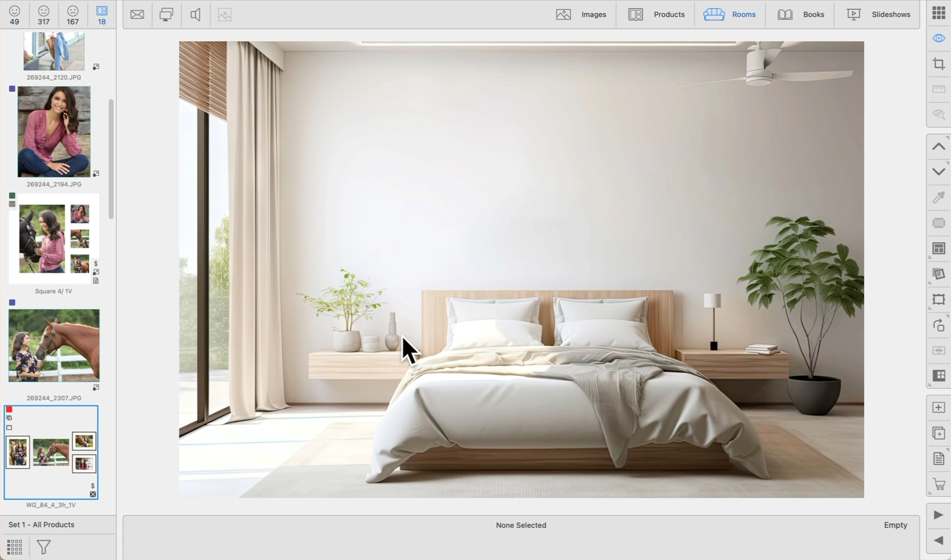Open Set 1 - All Products selector
Viewport: 951px width, 560px height.
click(41, 525)
